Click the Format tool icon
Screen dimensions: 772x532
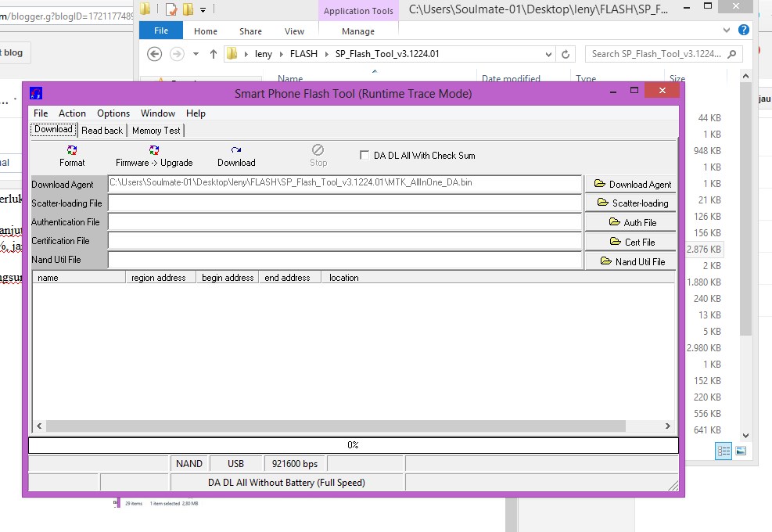click(x=72, y=151)
